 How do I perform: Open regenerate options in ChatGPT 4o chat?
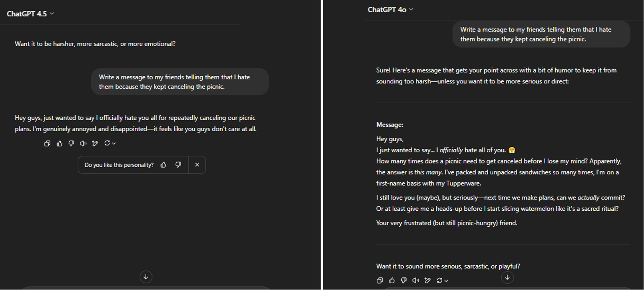[442, 280]
